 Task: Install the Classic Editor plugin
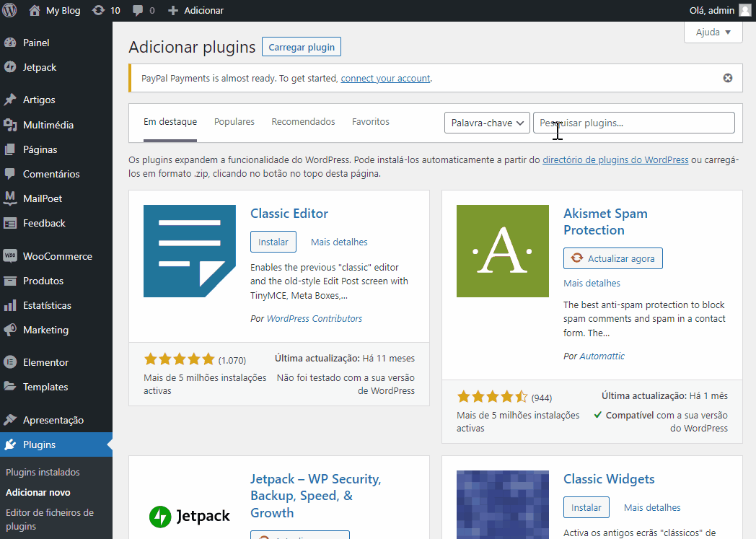(x=273, y=242)
